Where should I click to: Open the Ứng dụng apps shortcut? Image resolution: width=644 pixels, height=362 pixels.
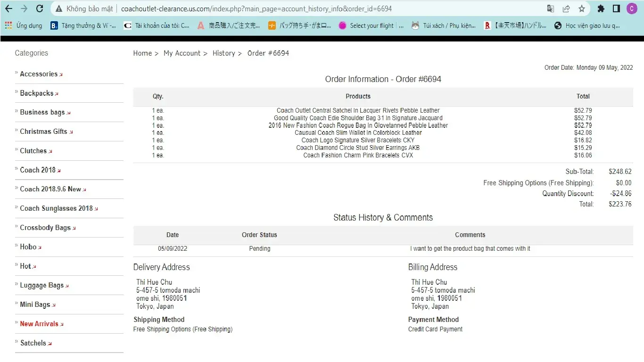pyautogui.click(x=24, y=26)
